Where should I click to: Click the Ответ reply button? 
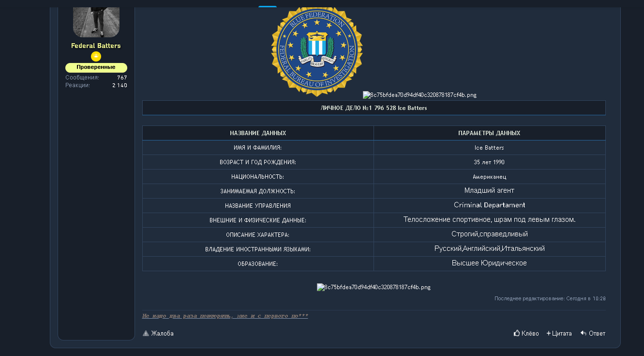coord(593,333)
